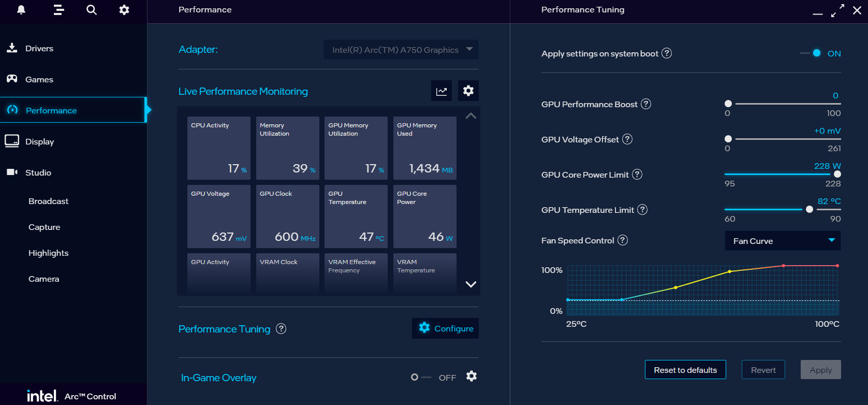The height and width of the screenshot is (405, 868).
Task: Select the GPU Clock metric tile
Action: pyautogui.click(x=287, y=216)
